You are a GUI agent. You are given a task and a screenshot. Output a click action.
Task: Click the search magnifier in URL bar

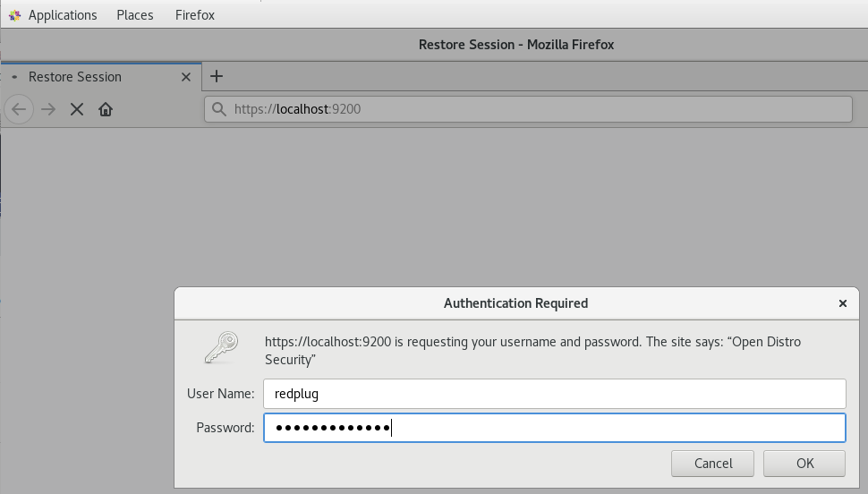click(219, 109)
